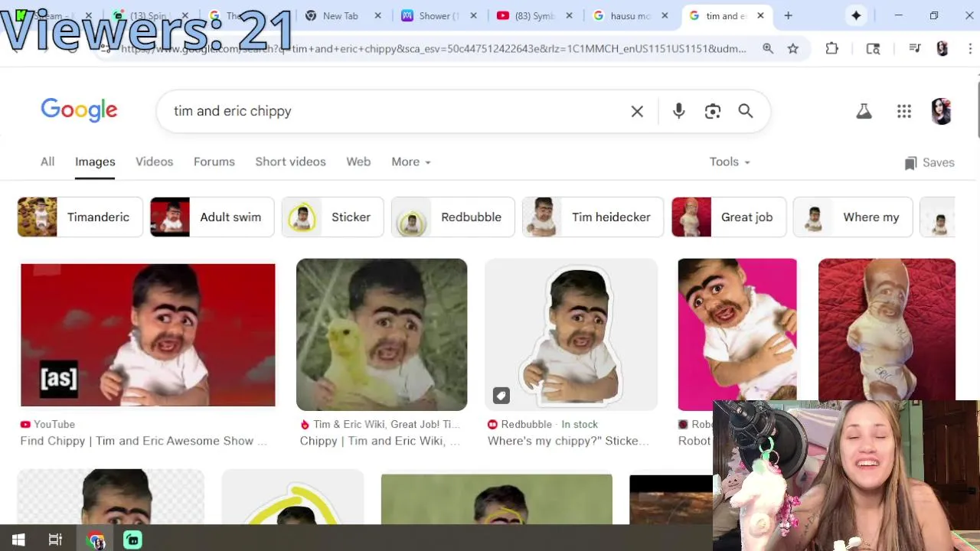
Task: Open media controls icon in Chrome toolbar
Action: [x=915, y=48]
